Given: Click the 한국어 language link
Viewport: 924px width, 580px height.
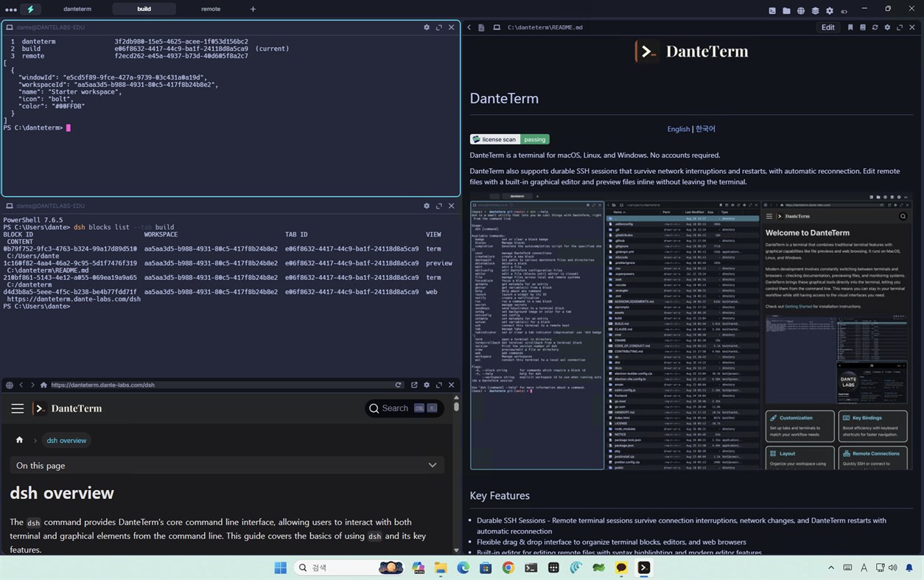Looking at the screenshot, I should tap(705, 129).
